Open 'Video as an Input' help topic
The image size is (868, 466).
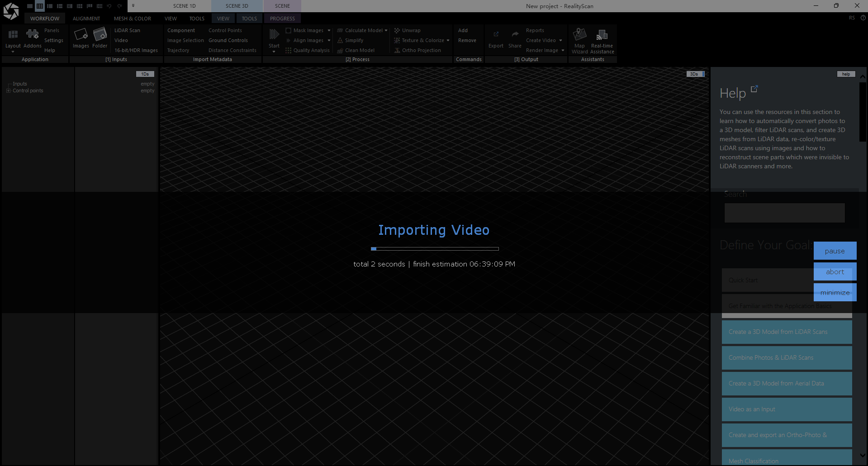787,409
